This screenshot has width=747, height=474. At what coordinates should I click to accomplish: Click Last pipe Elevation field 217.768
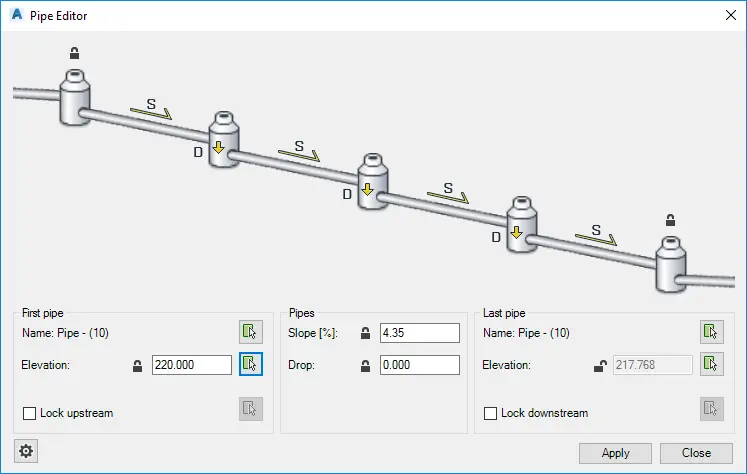[652, 365]
